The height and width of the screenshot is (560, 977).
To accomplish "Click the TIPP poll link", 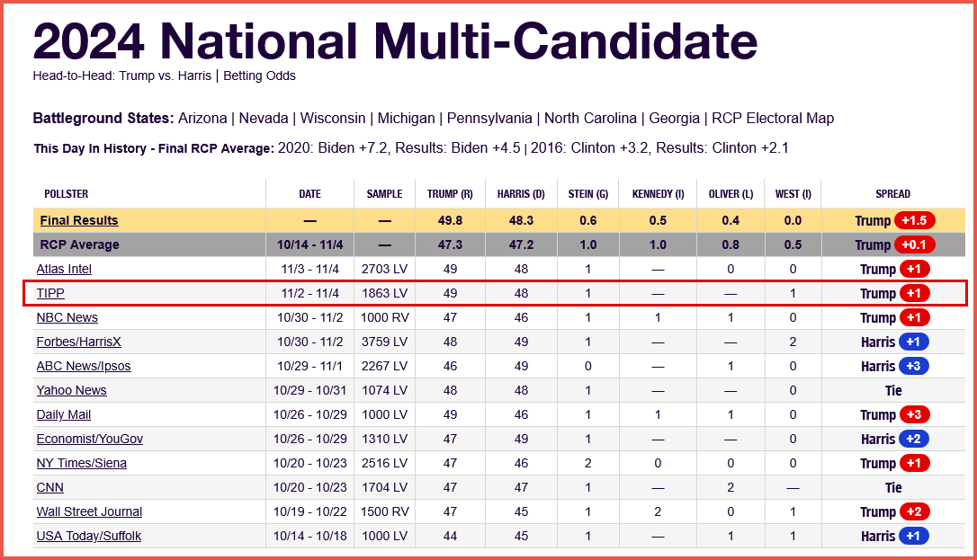I will (50, 293).
